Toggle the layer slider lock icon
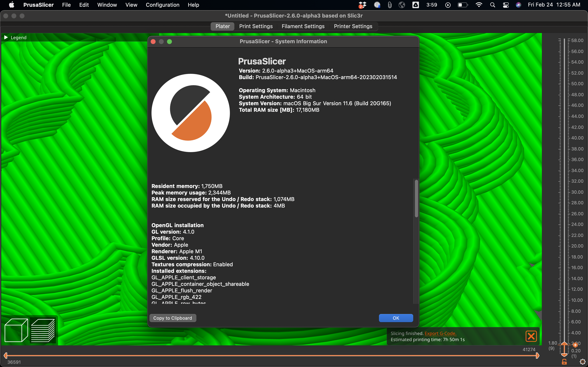Screen dimensions: 588x367 click(564, 362)
